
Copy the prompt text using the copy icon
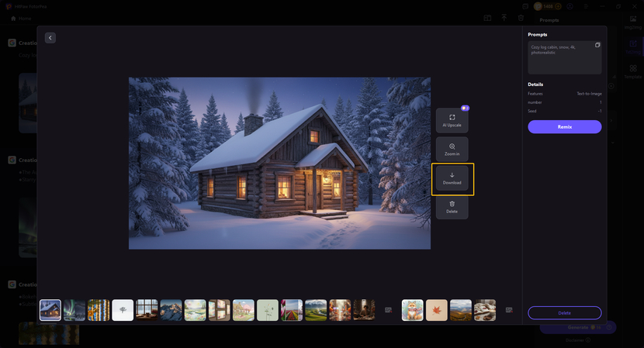(x=597, y=45)
